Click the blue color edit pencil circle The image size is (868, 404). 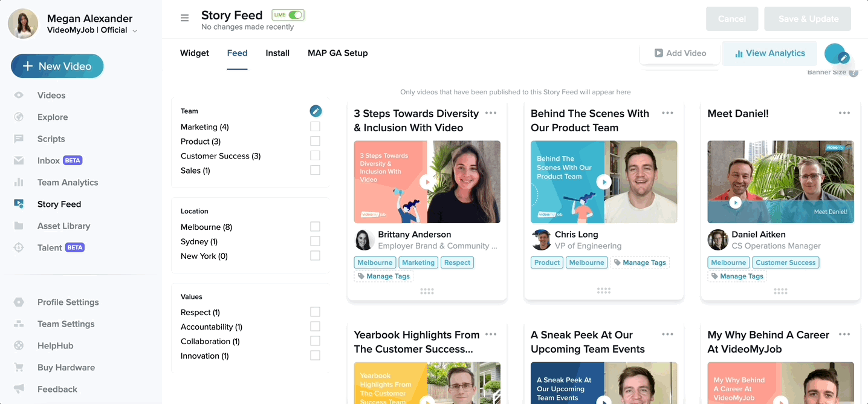click(x=844, y=58)
